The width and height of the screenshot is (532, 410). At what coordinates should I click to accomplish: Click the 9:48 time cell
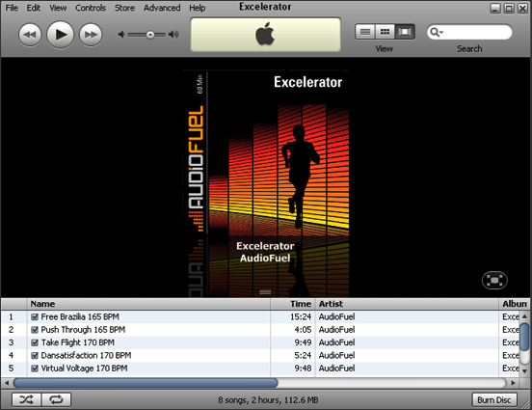pos(303,369)
